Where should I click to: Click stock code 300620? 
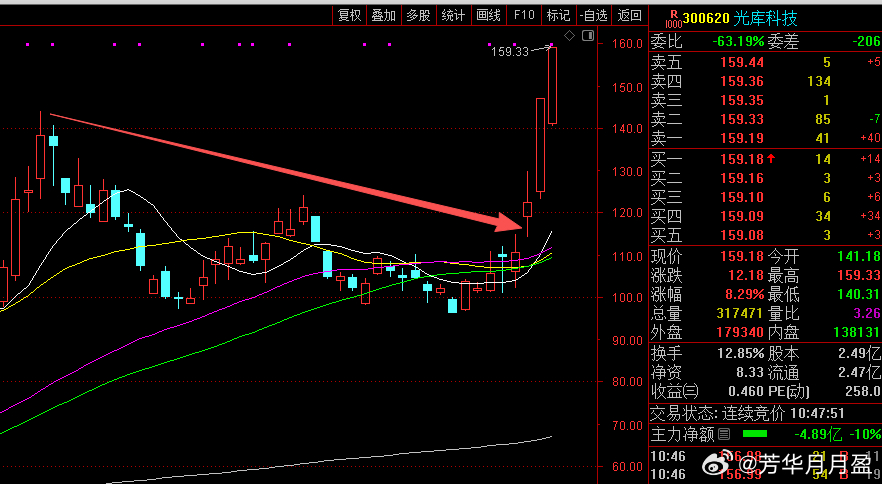pyautogui.click(x=706, y=19)
